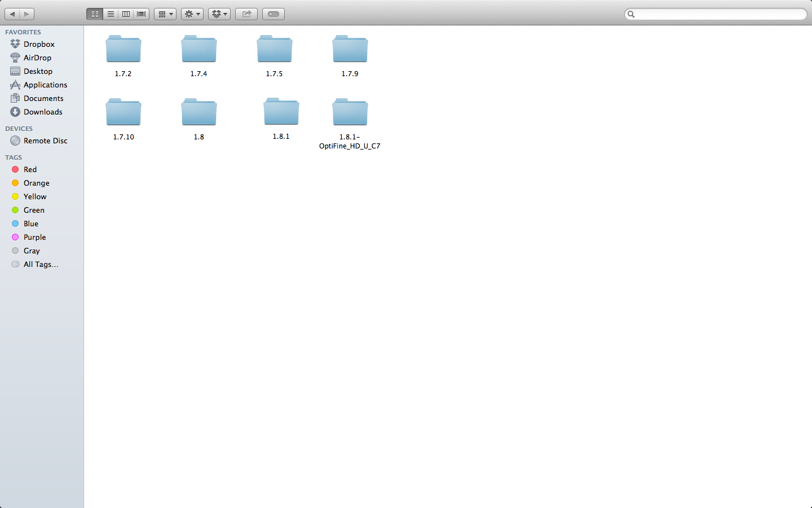Switch to list view mode
812x508 pixels.
click(x=111, y=14)
